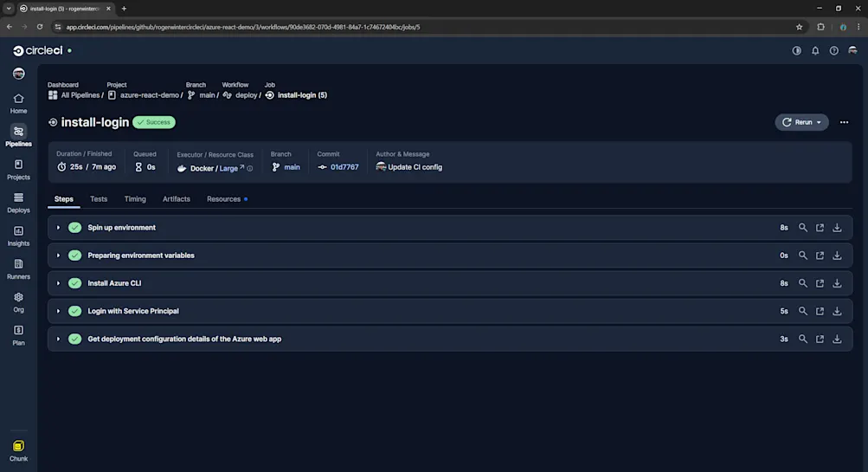
Task: Click the Success status badge
Action: [x=154, y=122]
